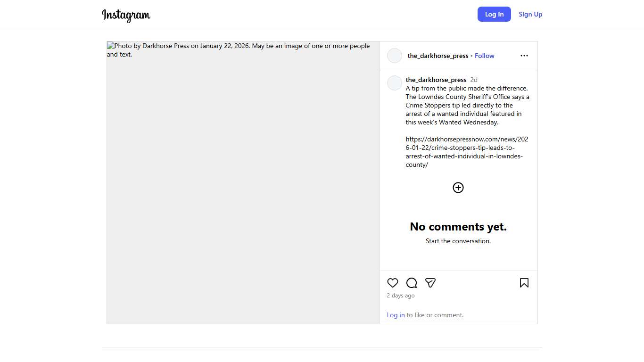Click the heart Like icon

392,283
